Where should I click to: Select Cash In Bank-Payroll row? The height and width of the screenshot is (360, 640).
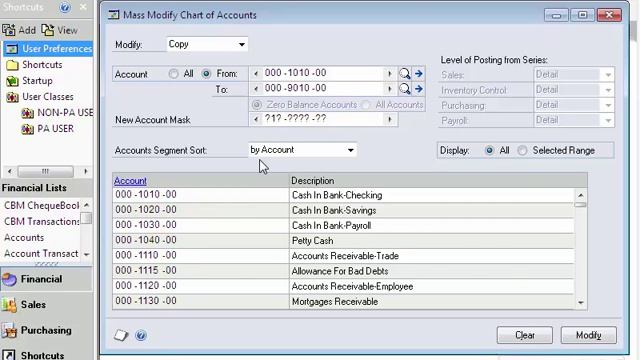click(343, 225)
